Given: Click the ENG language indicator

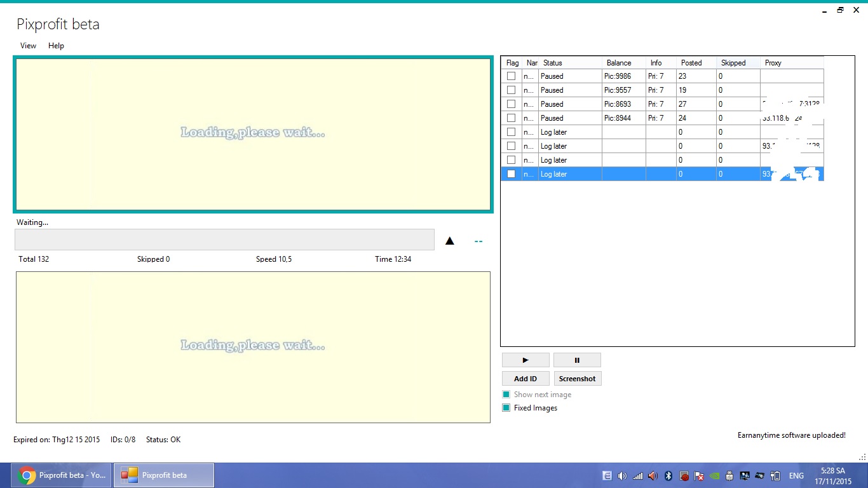Looking at the screenshot, I should point(796,475).
